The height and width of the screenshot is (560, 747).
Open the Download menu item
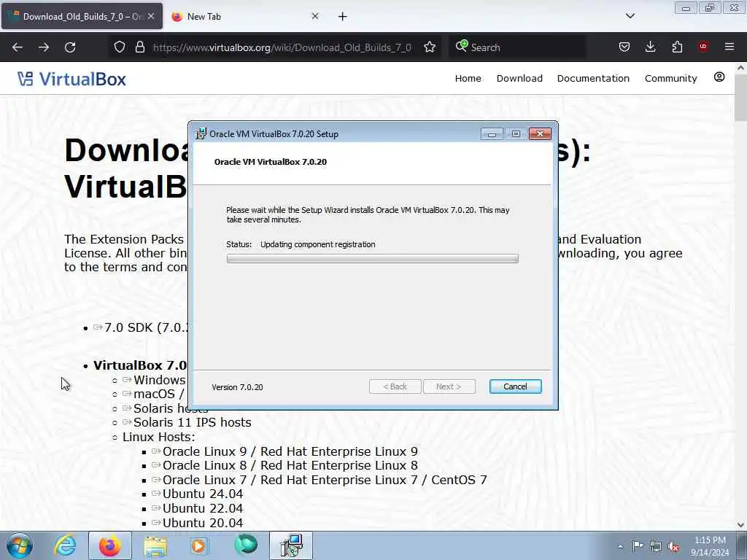click(519, 78)
